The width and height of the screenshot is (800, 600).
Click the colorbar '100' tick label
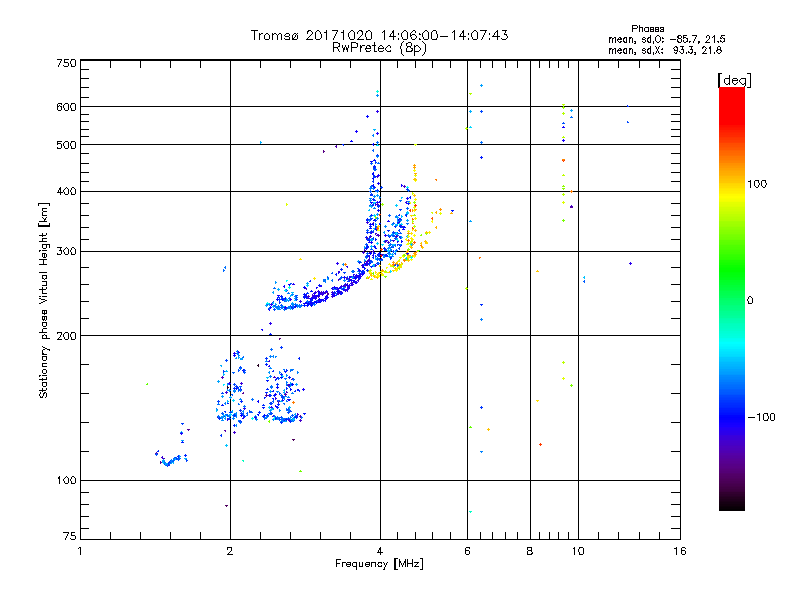[x=757, y=184]
